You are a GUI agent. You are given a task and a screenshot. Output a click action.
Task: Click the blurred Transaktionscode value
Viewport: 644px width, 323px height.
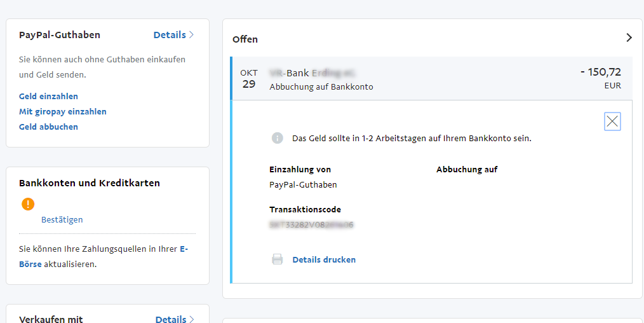(311, 225)
